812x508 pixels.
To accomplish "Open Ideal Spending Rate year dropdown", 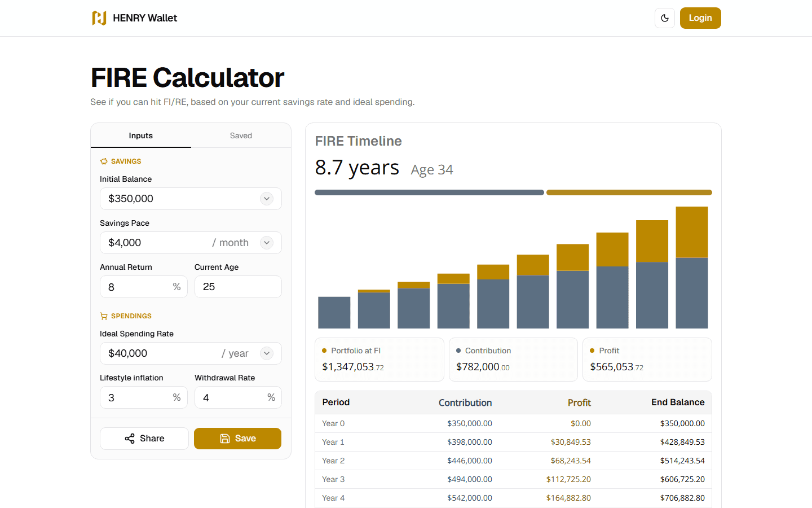I will click(x=267, y=353).
